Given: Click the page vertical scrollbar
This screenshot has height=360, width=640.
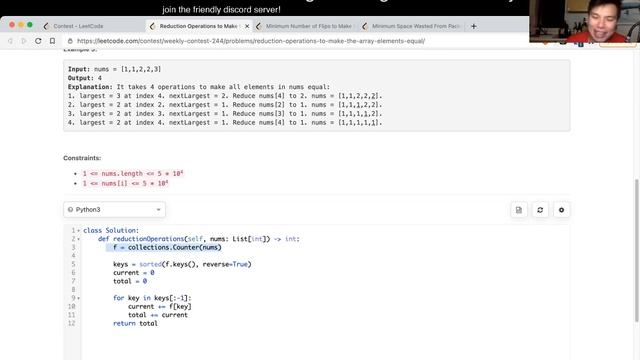Looking at the screenshot, I should [637, 251].
